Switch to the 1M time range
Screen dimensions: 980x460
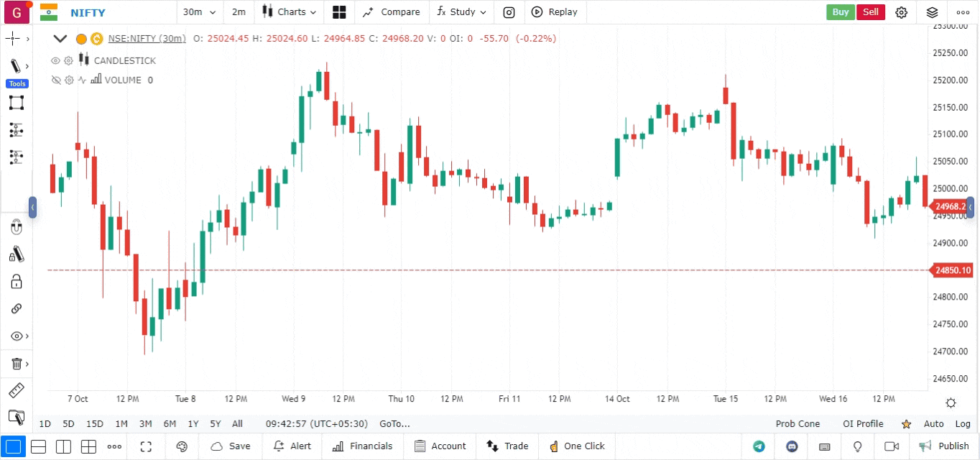121,424
